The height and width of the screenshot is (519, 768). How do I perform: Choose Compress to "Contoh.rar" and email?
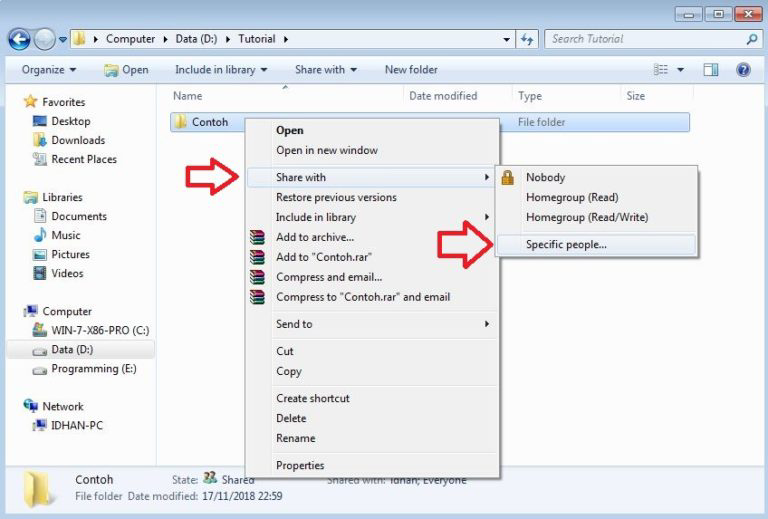click(372, 297)
